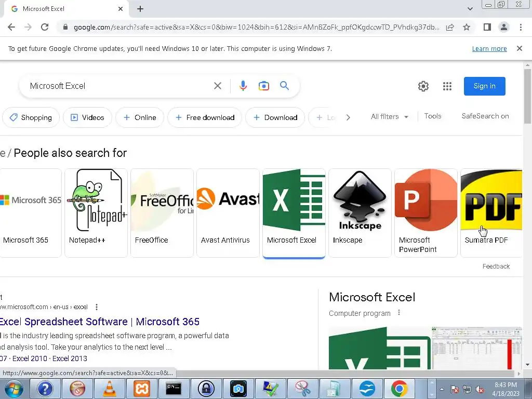The height and width of the screenshot is (399, 532).
Task: Reload the page with the refresh icon
Action: (45, 27)
